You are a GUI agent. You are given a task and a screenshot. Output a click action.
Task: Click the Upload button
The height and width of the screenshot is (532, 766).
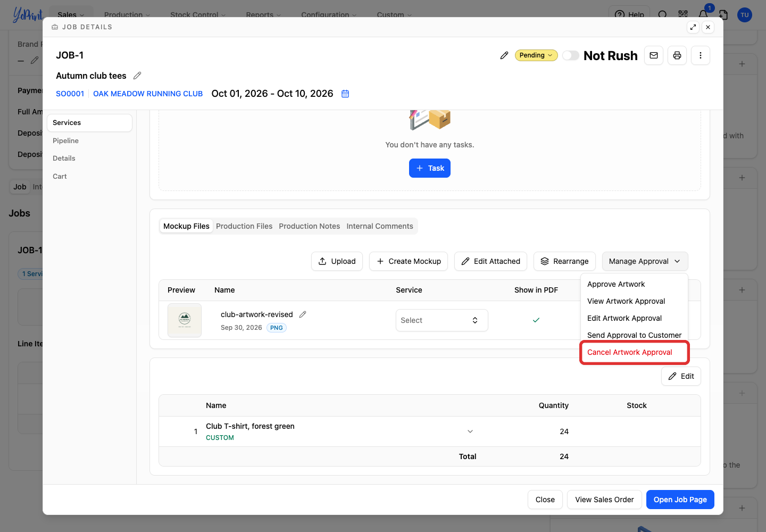(x=337, y=261)
